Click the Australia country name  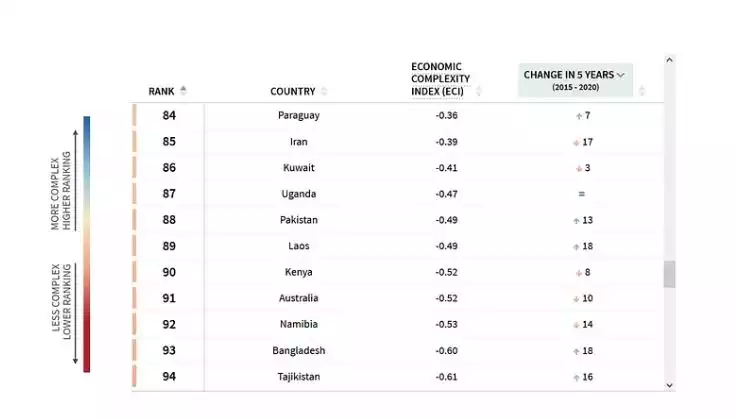[298, 298]
